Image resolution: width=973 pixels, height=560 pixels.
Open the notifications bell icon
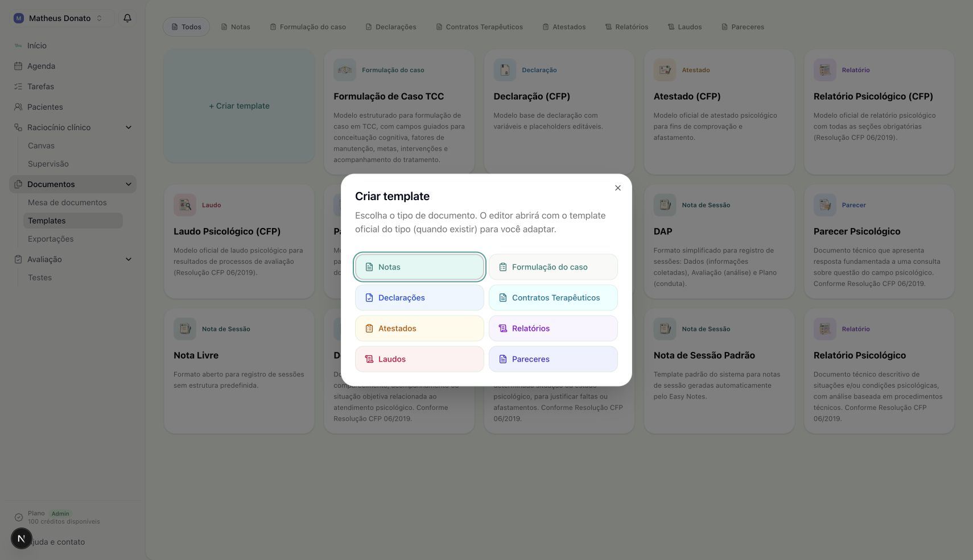pos(127,18)
